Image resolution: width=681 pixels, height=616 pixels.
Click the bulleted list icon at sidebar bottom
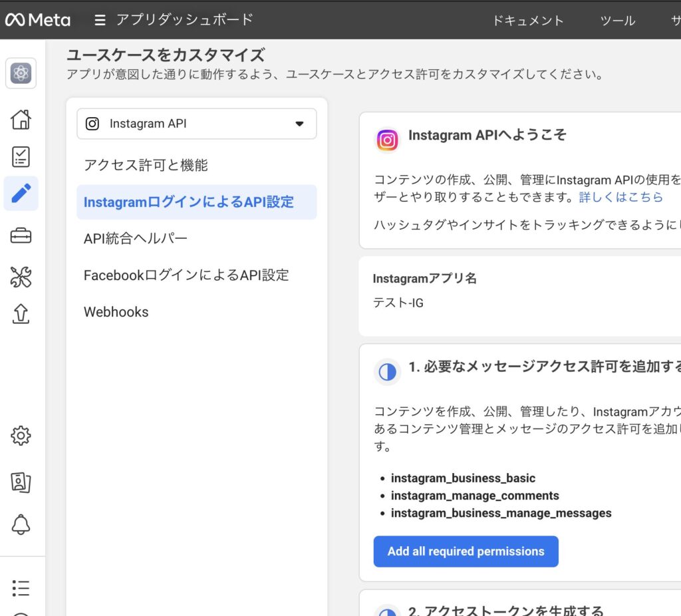(21, 587)
